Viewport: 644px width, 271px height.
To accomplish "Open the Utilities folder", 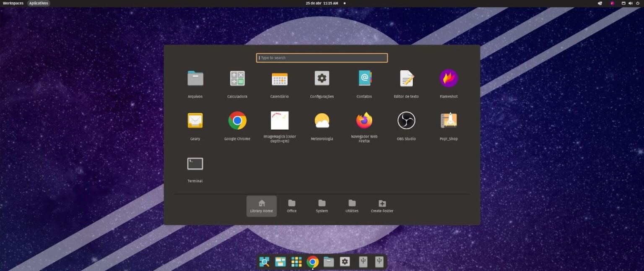I will [x=351, y=206].
